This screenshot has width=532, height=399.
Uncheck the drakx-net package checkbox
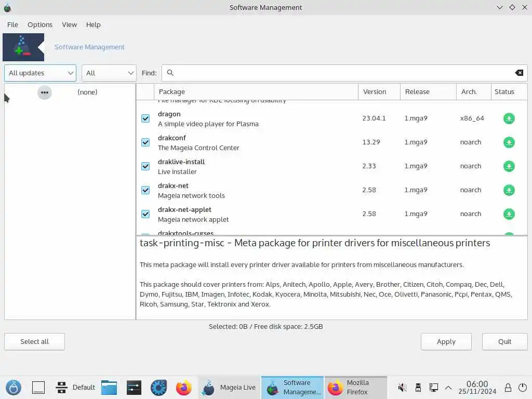pos(145,190)
